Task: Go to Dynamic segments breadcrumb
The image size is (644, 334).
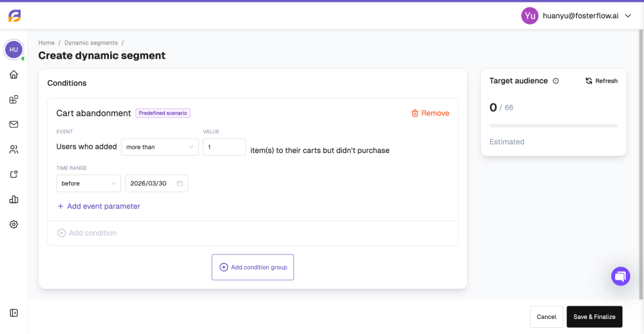Action: point(91,43)
